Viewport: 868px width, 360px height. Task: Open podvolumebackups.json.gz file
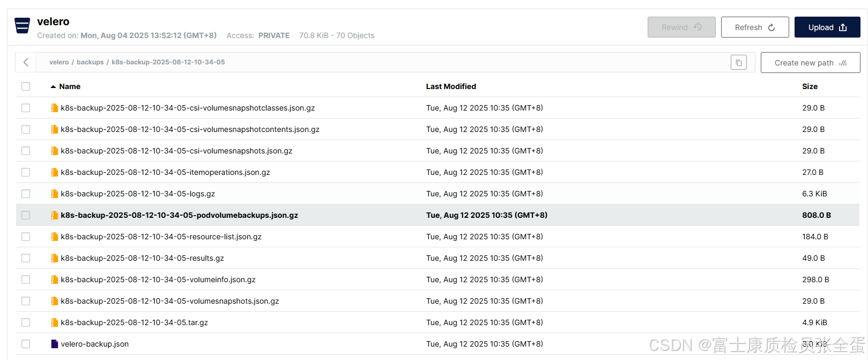(x=180, y=215)
